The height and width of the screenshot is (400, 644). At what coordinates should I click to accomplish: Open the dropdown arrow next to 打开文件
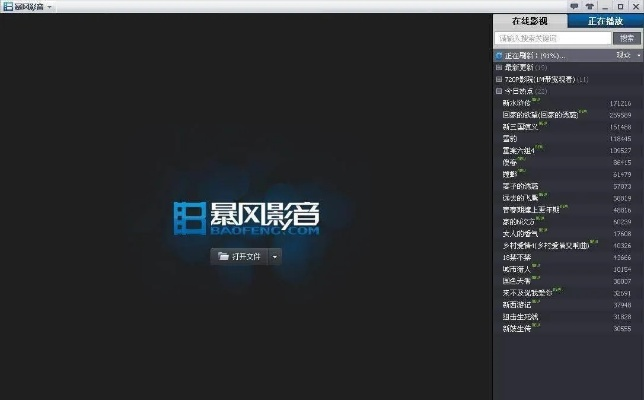click(x=275, y=256)
